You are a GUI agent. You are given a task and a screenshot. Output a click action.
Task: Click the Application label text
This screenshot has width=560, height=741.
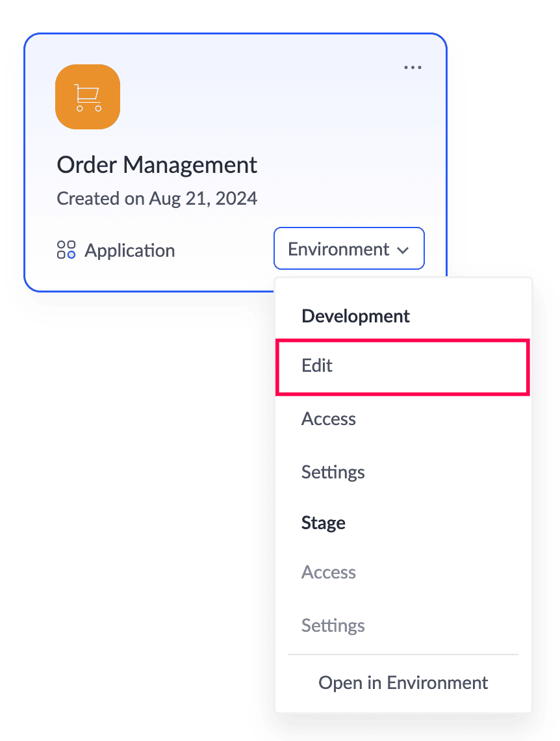point(129,250)
